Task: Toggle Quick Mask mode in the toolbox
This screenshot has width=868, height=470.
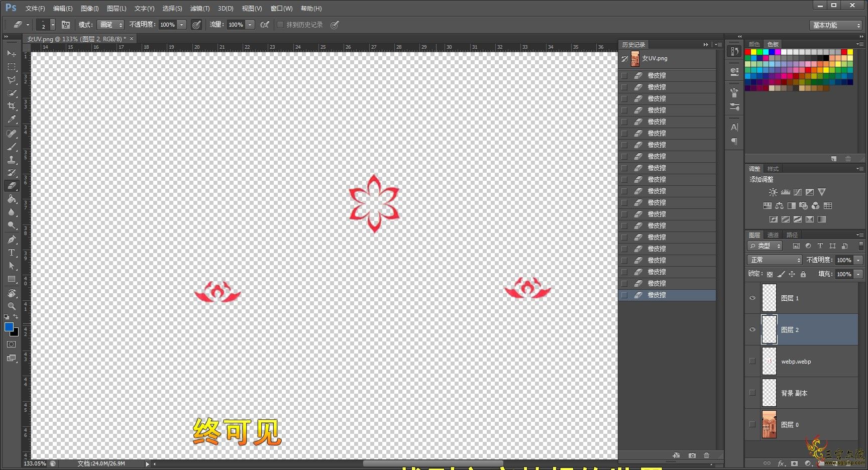Action: coord(12,344)
